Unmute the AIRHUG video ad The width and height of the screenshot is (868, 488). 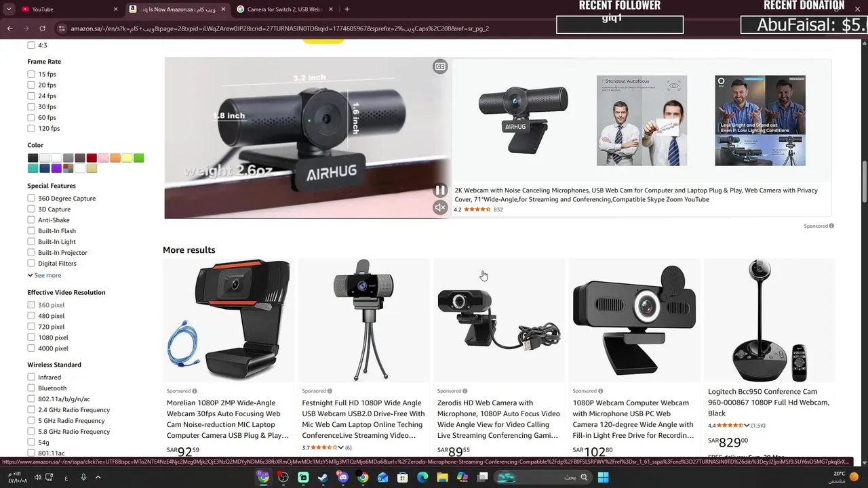[x=440, y=207]
